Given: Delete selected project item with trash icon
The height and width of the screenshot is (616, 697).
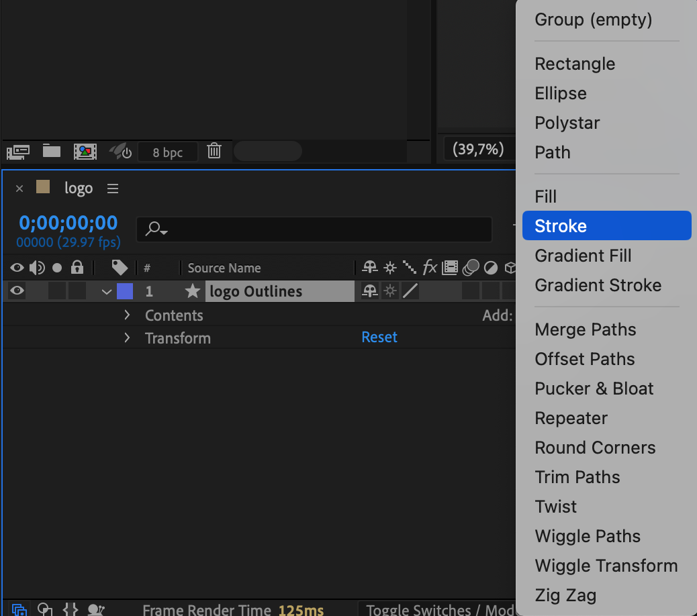Looking at the screenshot, I should 214,151.
